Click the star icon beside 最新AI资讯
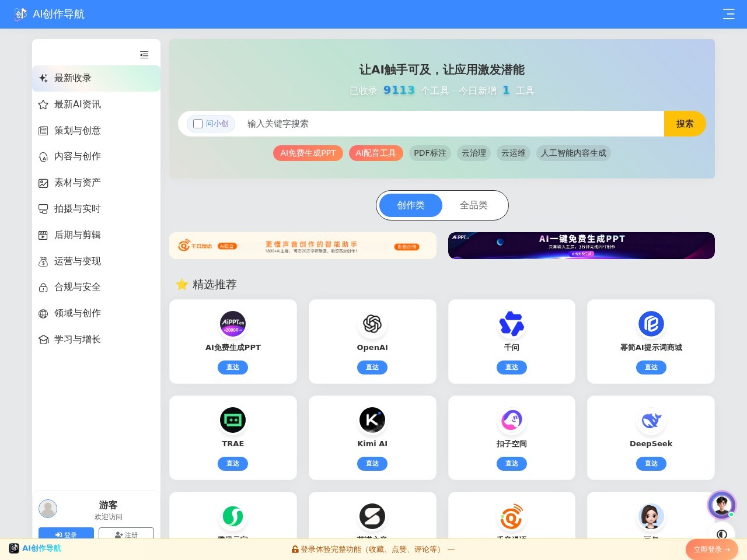 [x=43, y=104]
